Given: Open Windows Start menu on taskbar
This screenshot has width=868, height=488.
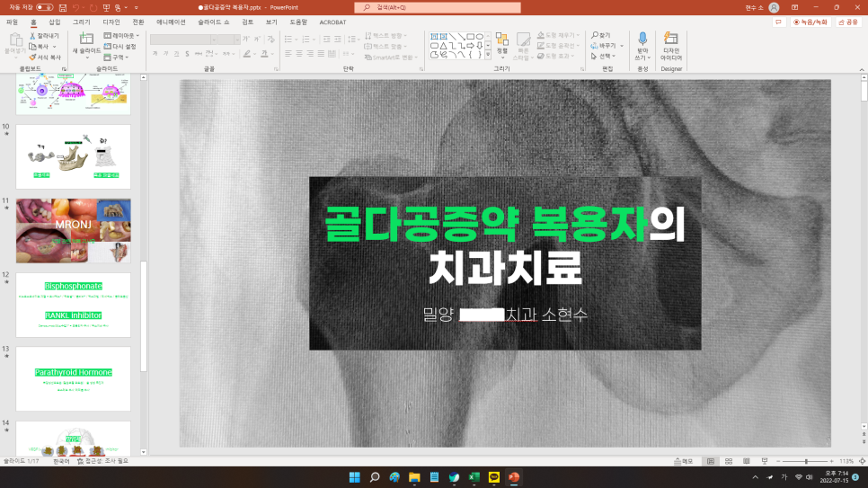Looking at the screenshot, I should 355,477.
